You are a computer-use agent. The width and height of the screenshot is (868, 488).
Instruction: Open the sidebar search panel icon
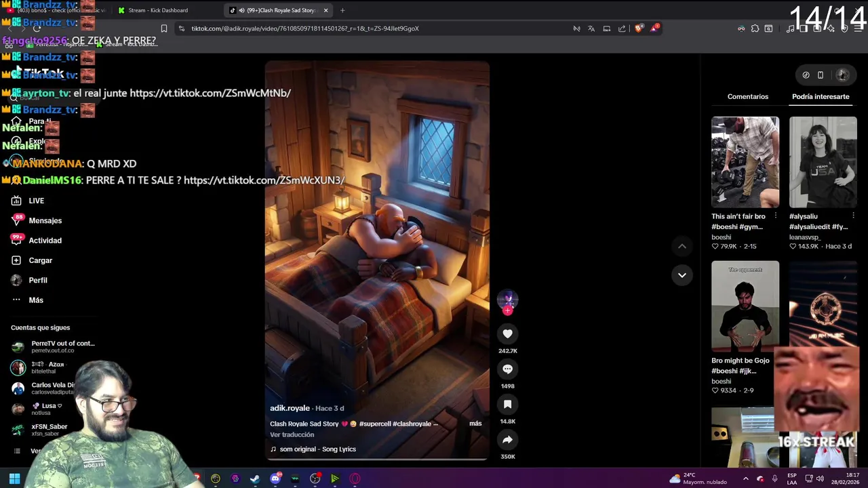pos(768,28)
